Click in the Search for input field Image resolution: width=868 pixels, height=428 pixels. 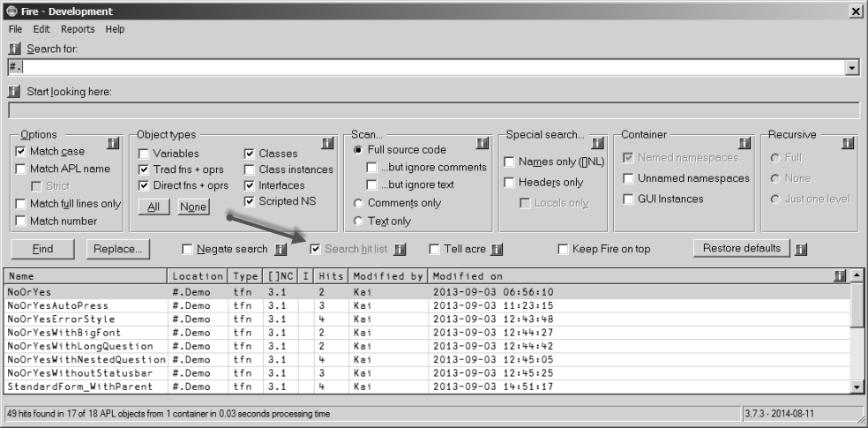click(426, 68)
